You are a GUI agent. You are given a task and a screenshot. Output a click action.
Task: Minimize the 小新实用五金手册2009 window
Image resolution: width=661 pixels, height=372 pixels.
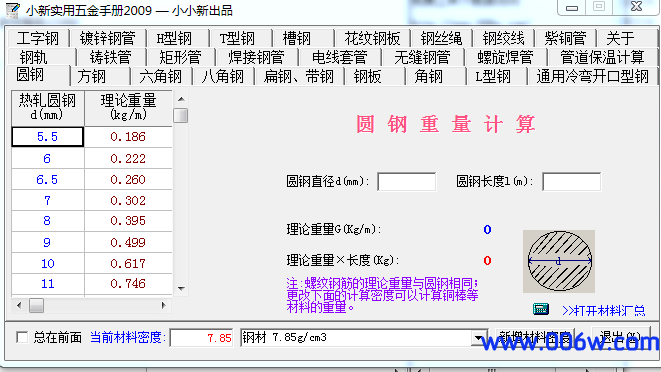(572, 8)
